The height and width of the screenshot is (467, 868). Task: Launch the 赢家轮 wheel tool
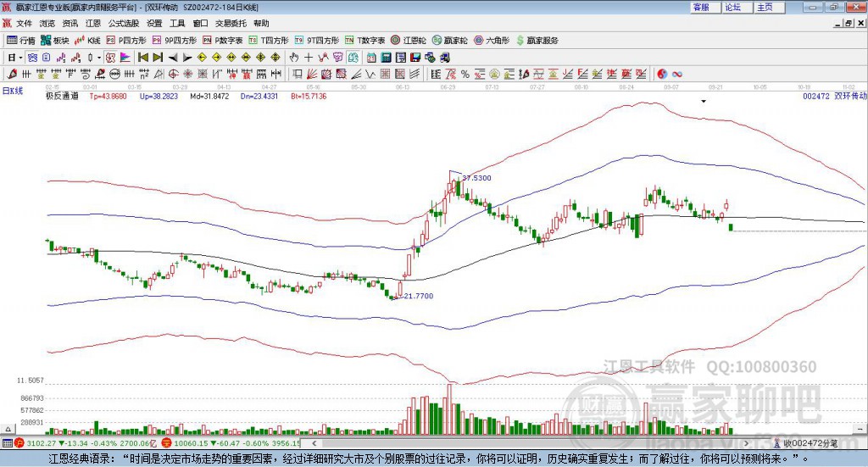tap(449, 41)
